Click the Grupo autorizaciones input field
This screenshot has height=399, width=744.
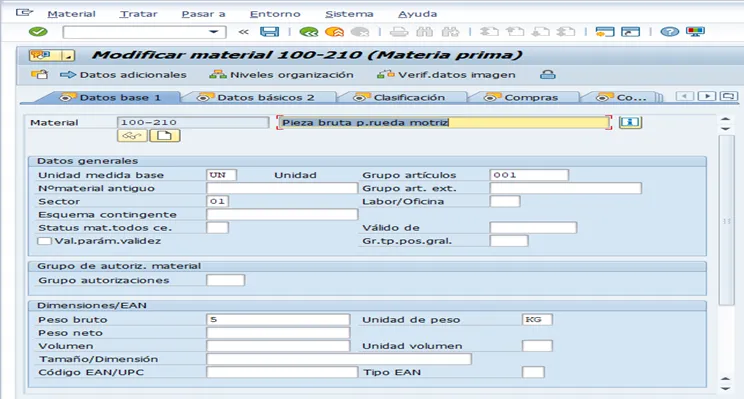click(225, 280)
